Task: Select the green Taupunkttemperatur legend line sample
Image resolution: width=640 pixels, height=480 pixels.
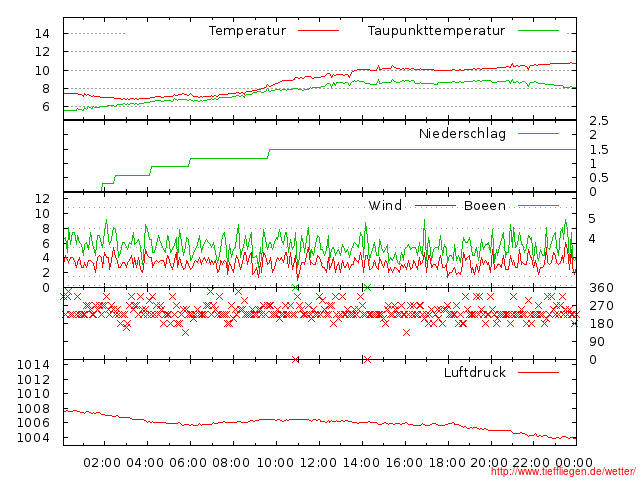Action: tap(538, 31)
